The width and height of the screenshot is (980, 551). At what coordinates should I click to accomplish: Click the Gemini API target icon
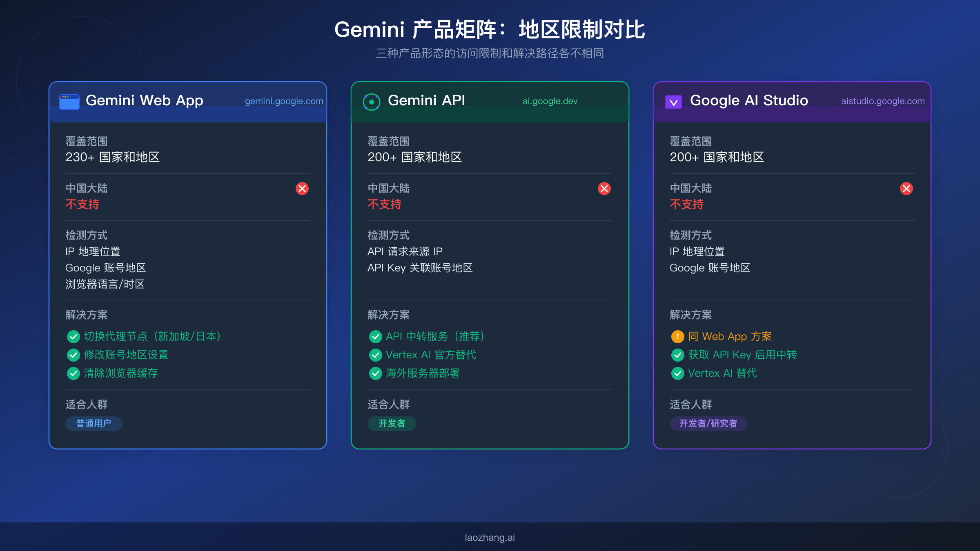pyautogui.click(x=371, y=100)
